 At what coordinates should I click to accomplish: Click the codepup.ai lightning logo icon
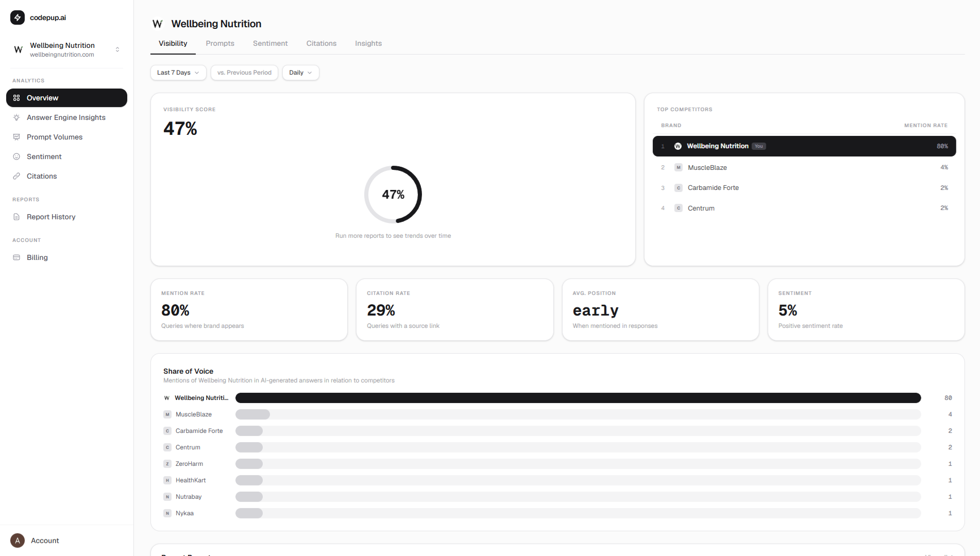18,18
